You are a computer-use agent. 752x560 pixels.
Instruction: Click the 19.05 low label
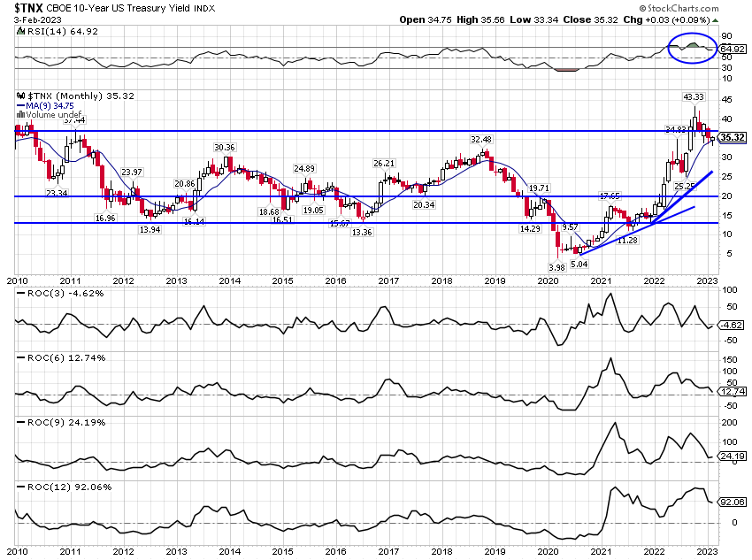(x=313, y=210)
